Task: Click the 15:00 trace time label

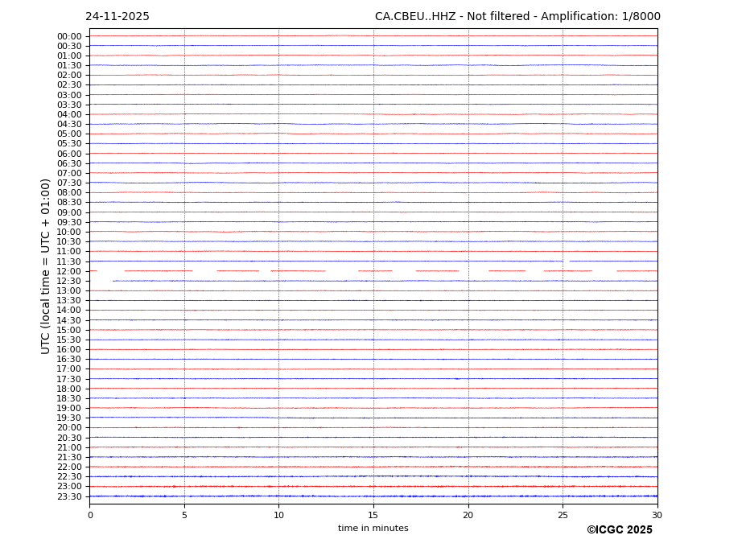Action: tap(69, 330)
